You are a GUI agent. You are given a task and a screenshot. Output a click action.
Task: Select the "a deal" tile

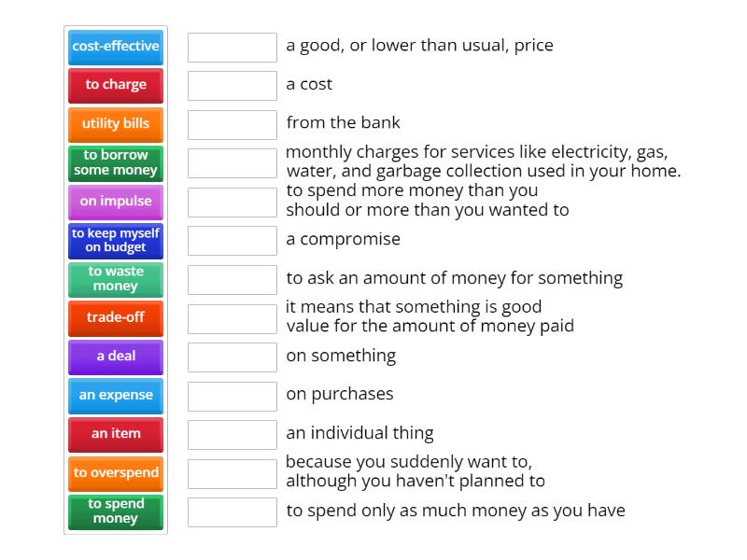[x=115, y=357]
